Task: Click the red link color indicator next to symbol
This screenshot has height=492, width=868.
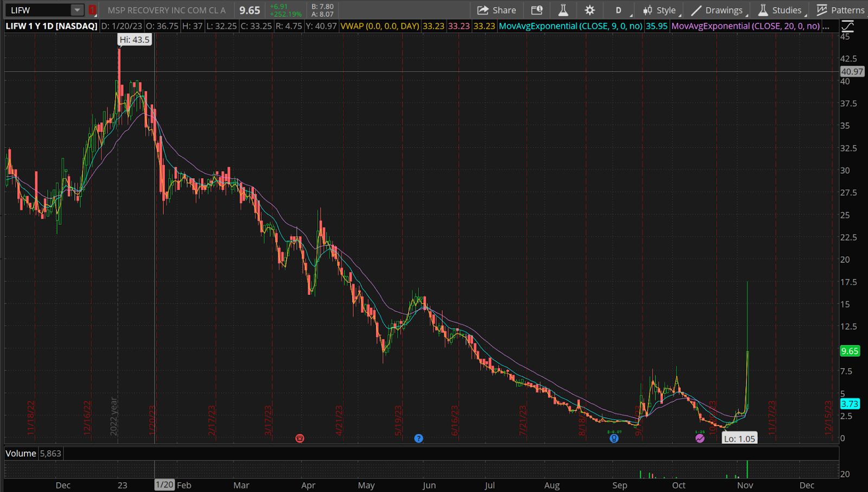Action: tap(93, 10)
